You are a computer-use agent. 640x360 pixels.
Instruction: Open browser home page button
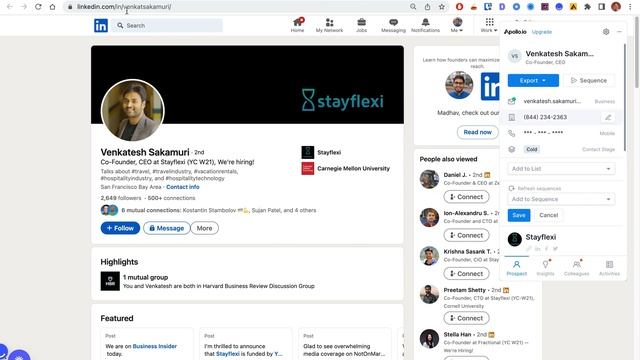point(52,7)
